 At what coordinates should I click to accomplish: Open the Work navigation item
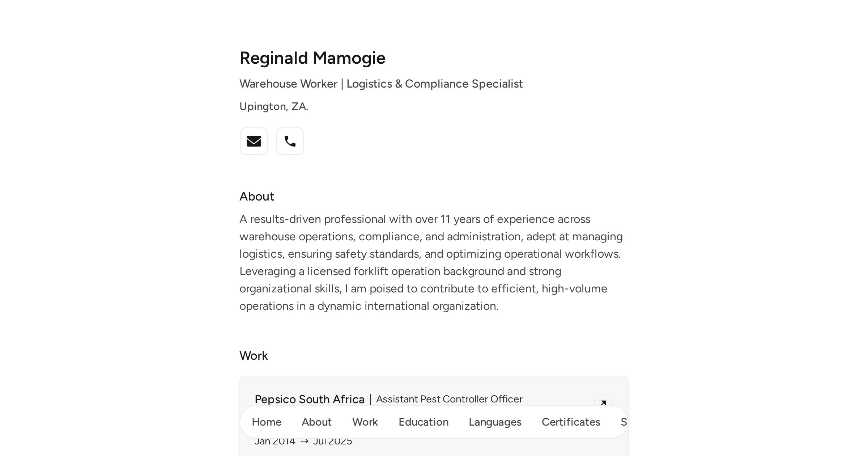click(x=365, y=422)
